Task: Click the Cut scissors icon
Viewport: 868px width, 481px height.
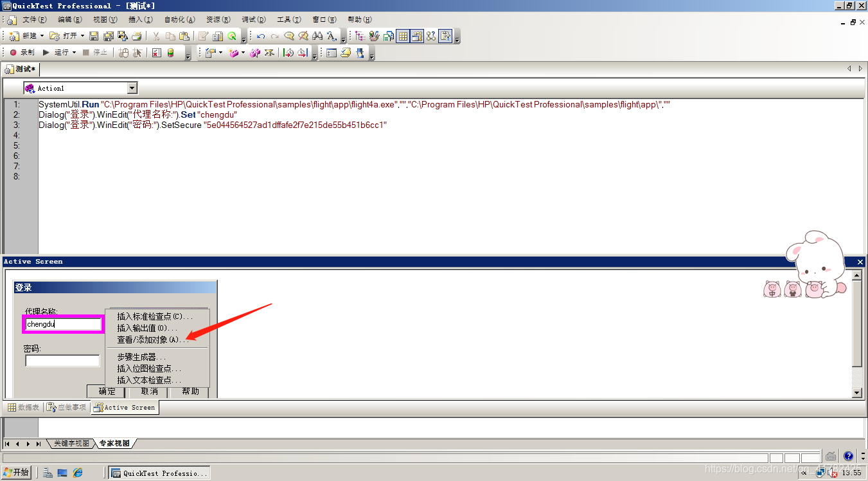Action: (x=156, y=36)
